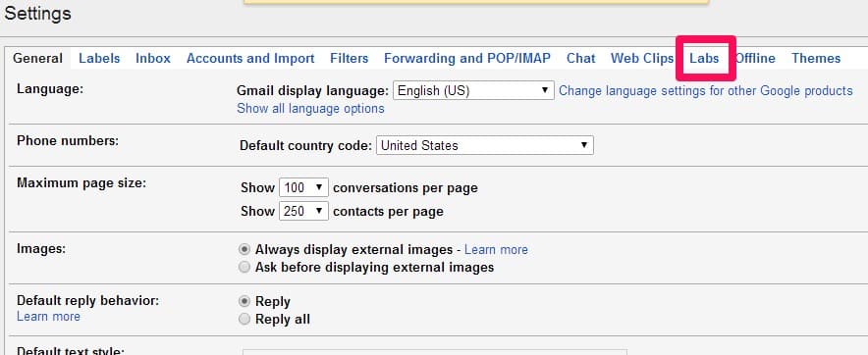Select Reply all as default behavior

click(244, 319)
